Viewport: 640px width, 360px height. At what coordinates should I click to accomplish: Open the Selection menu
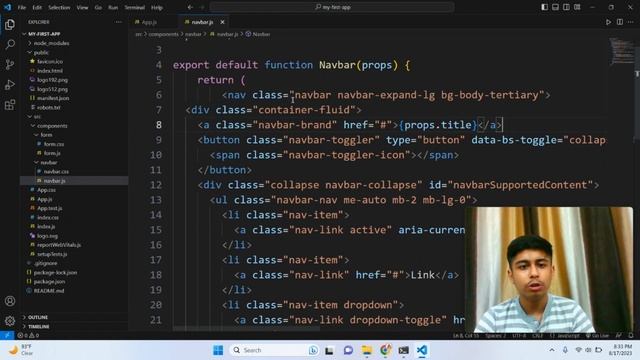[x=59, y=7]
